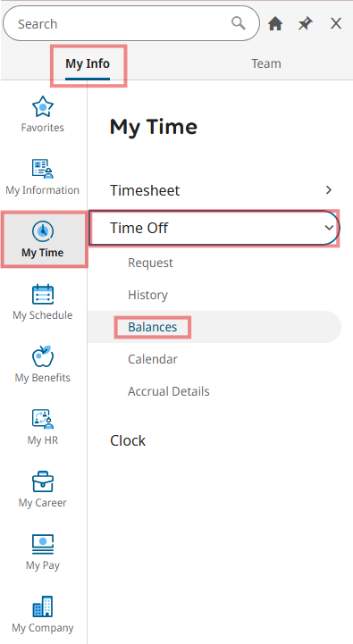This screenshot has width=353, height=644.
Task: Select the My Info tab
Action: [88, 63]
